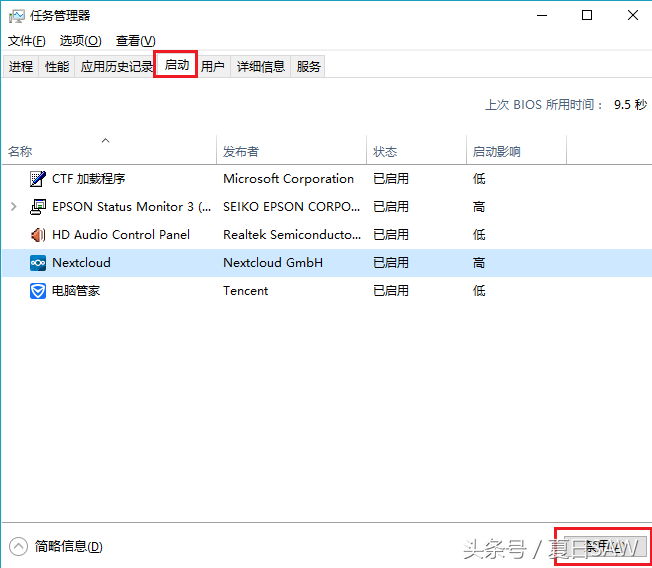Click Tencent publisher cell
Screen dimensions: 652x568
point(245,291)
